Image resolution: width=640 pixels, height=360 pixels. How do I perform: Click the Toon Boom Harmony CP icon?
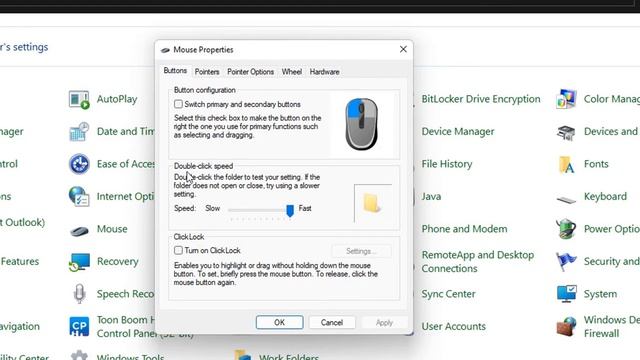[79, 327]
